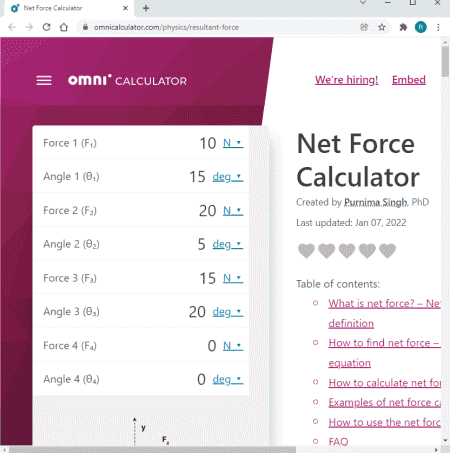Click the Force 4 value field 0

tap(212, 346)
